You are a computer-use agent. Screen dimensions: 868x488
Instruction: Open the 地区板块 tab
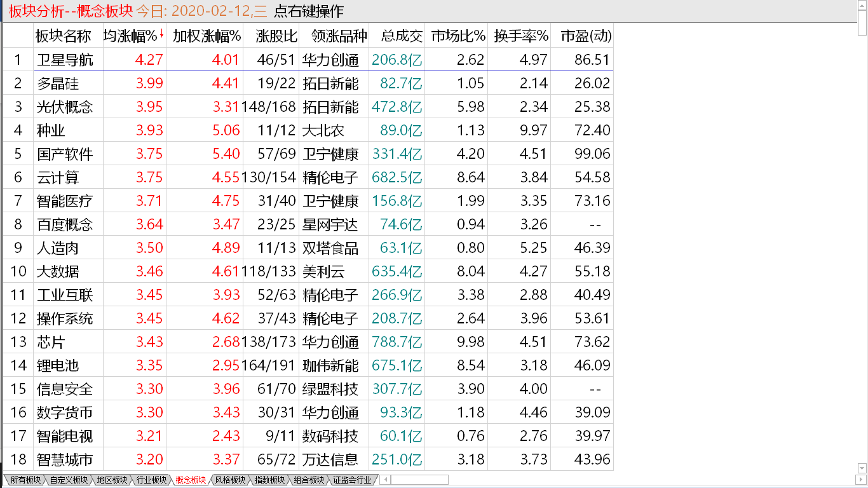pos(112,480)
